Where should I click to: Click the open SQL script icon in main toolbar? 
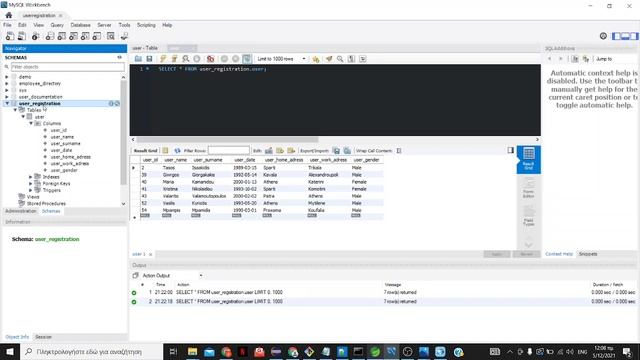click(22, 36)
